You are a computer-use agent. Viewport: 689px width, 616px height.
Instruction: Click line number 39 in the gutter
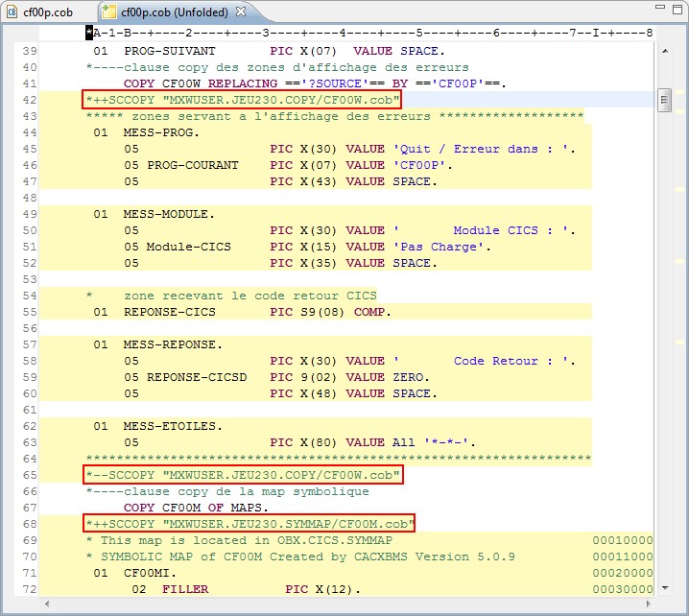pos(30,51)
